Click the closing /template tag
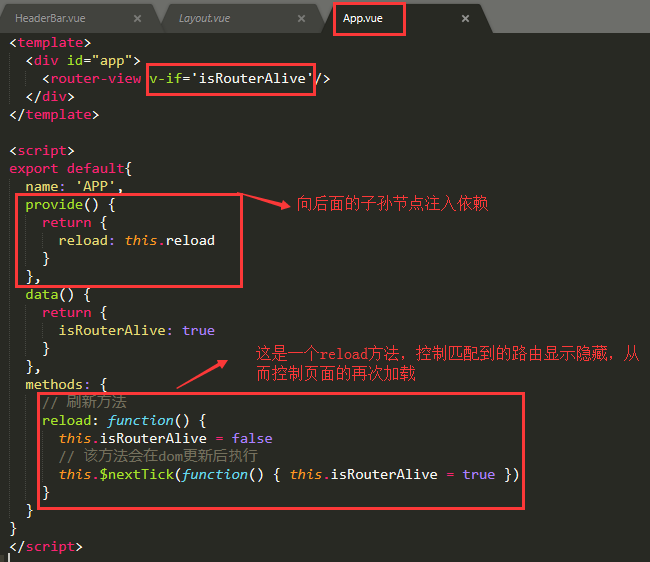 click(54, 115)
